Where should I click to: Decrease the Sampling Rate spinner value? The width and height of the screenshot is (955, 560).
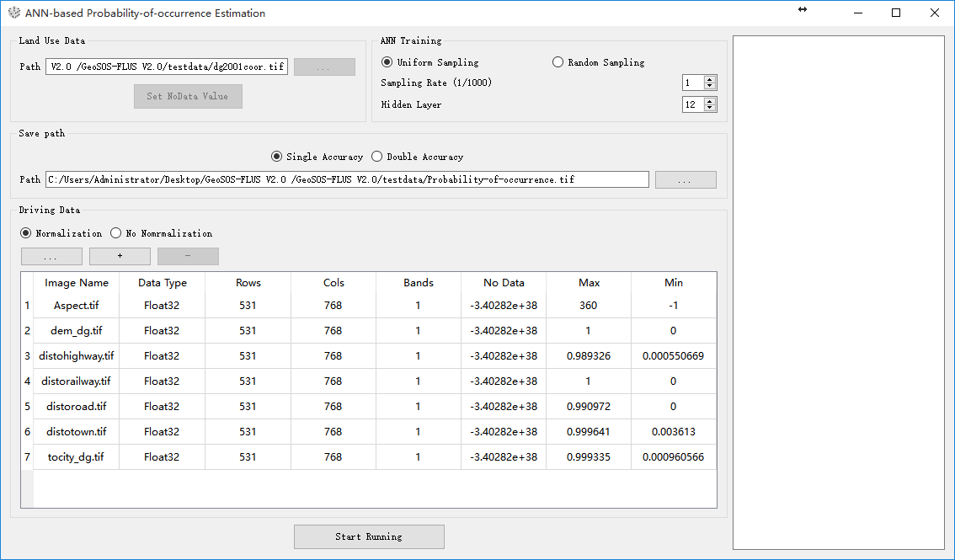(710, 86)
